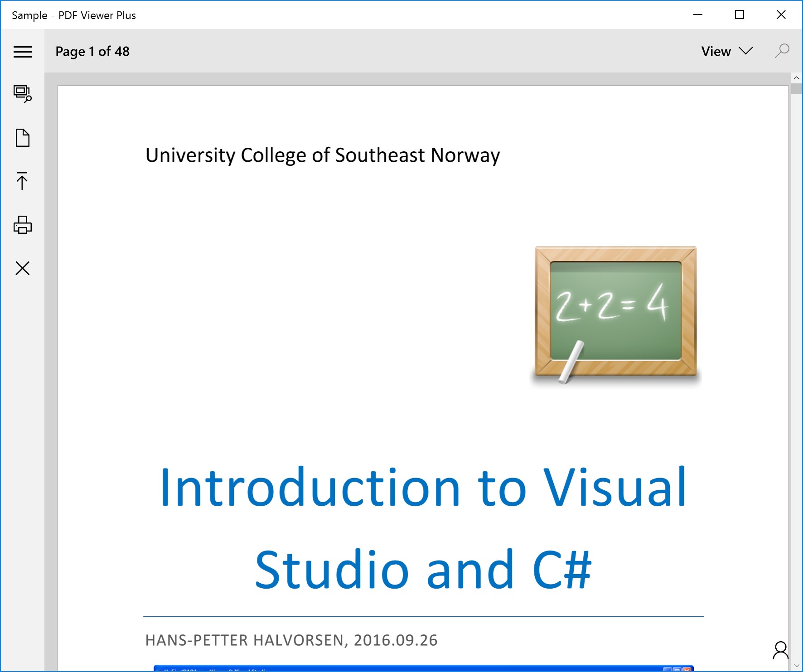Expand the View dropdown
The height and width of the screenshot is (672, 803).
tap(727, 51)
